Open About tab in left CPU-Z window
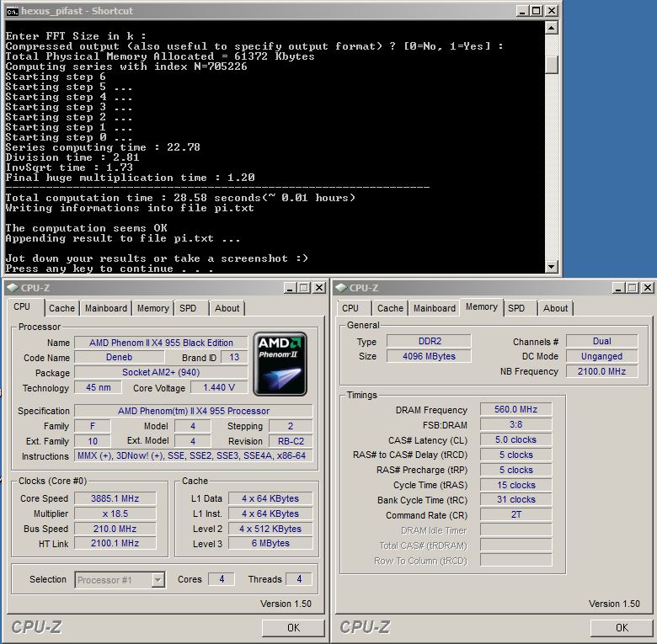Image resolution: width=657 pixels, height=644 pixels. [x=227, y=308]
